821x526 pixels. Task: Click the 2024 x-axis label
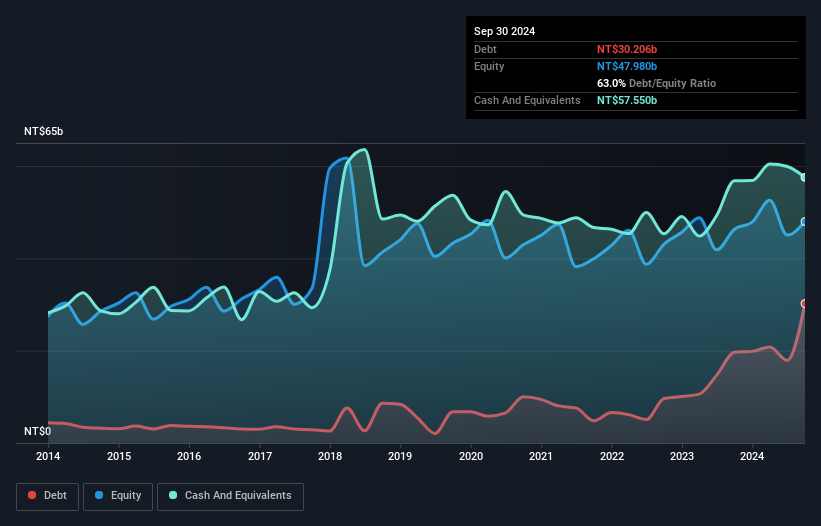tap(752, 456)
